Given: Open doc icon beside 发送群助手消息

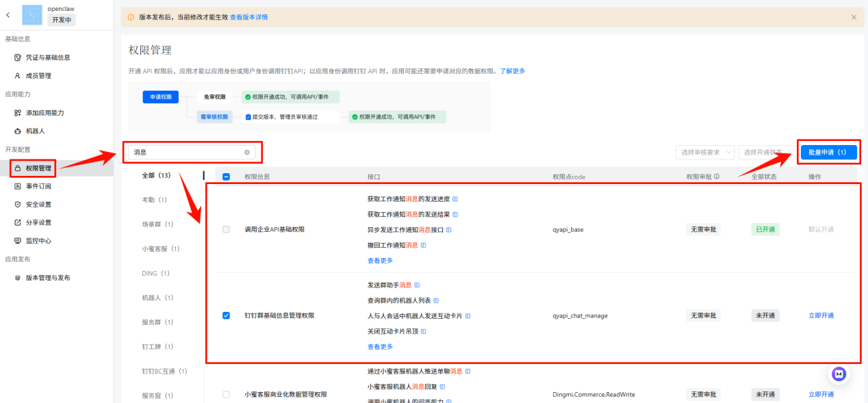Looking at the screenshot, I should coord(418,285).
